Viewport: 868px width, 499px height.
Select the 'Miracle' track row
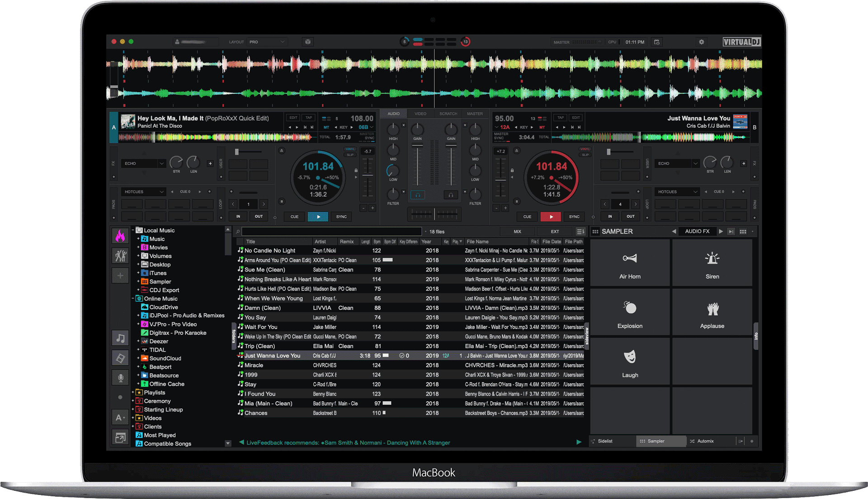[x=410, y=365]
